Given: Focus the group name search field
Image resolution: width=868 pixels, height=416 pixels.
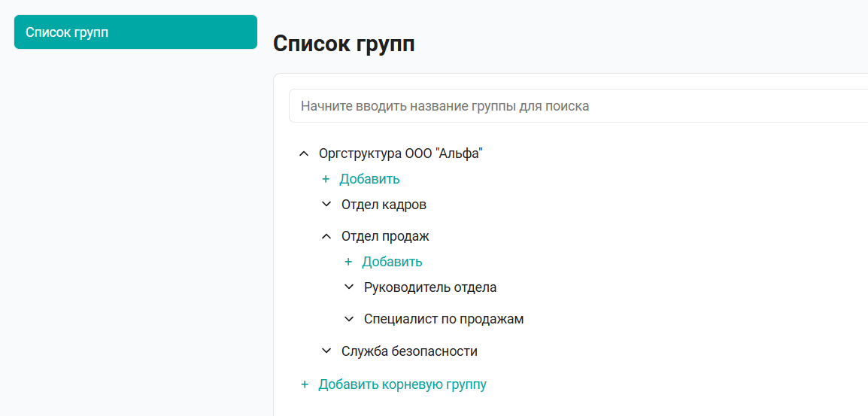Looking at the screenshot, I should (578, 106).
